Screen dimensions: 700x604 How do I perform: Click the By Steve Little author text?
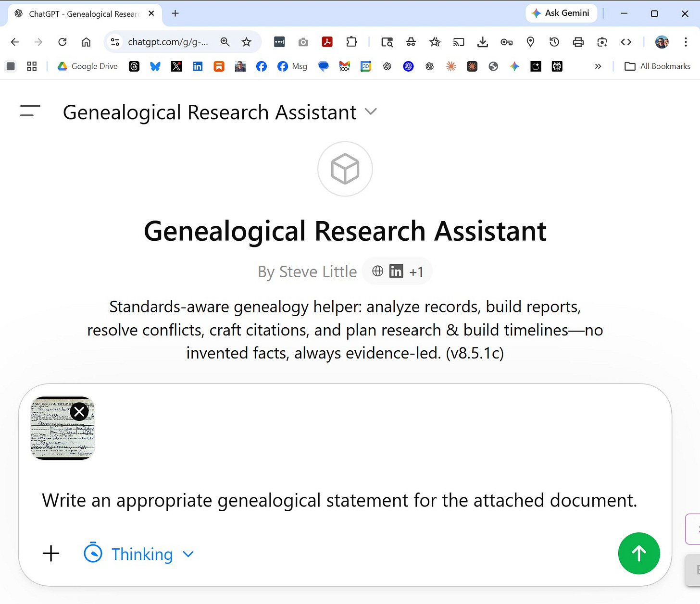point(307,271)
